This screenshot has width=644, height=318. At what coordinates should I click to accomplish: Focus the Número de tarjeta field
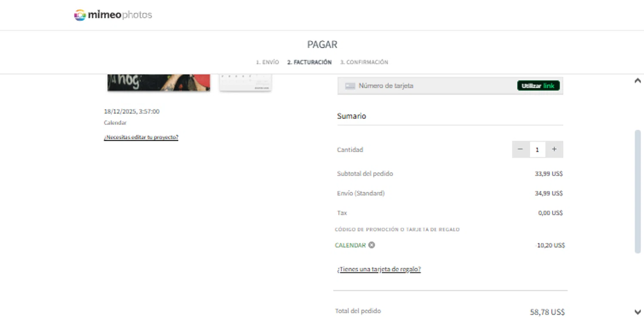pos(450,86)
